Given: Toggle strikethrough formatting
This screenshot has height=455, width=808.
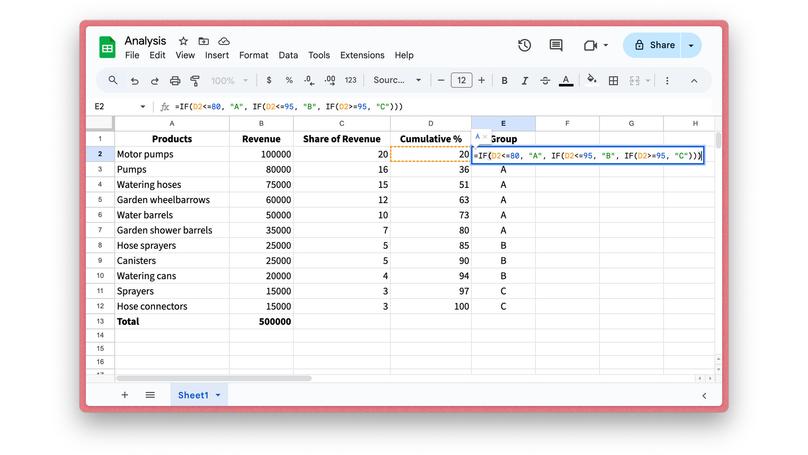Looking at the screenshot, I should tap(545, 80).
